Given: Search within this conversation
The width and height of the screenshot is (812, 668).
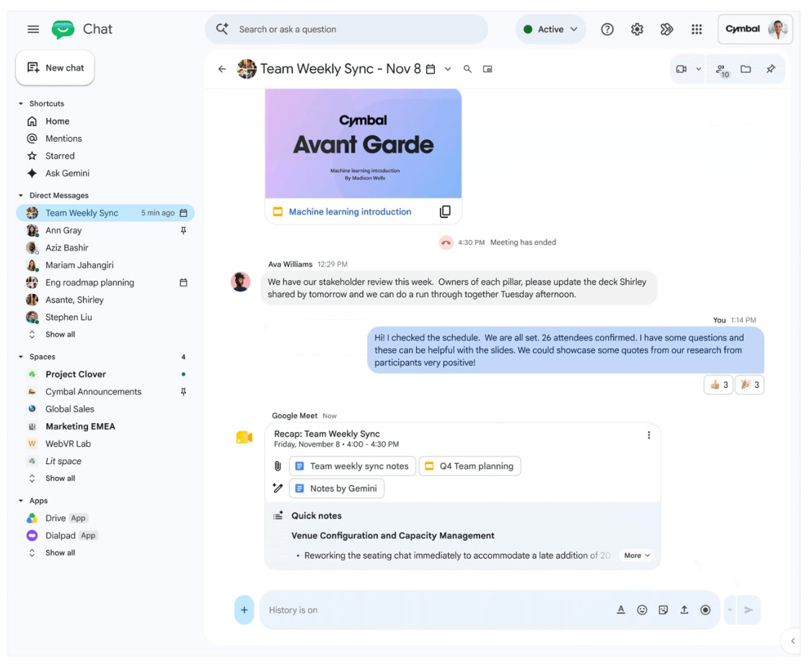Looking at the screenshot, I should point(467,69).
